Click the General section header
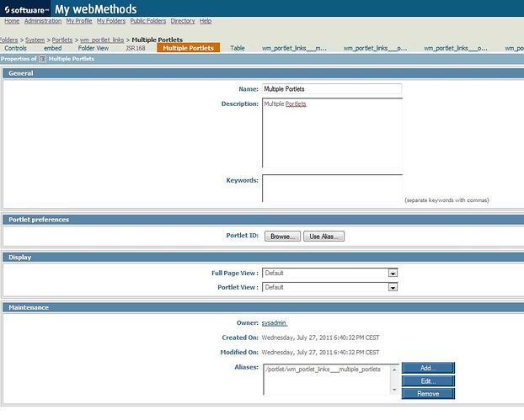The width and height of the screenshot is (524, 420). [264, 73]
